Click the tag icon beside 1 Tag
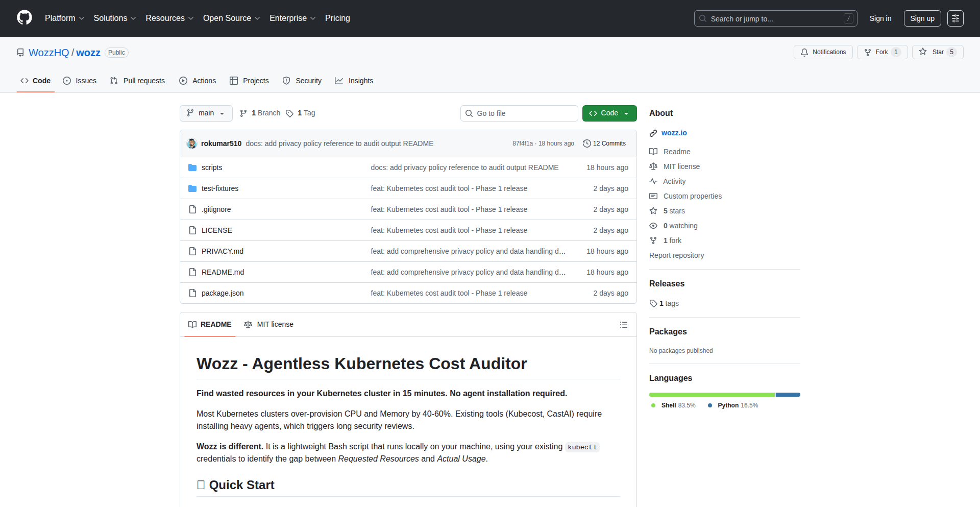Viewport: 980px width, 507px height. (289, 113)
